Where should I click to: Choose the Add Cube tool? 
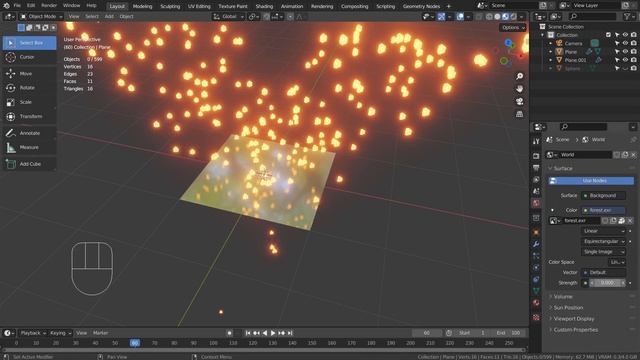29,164
